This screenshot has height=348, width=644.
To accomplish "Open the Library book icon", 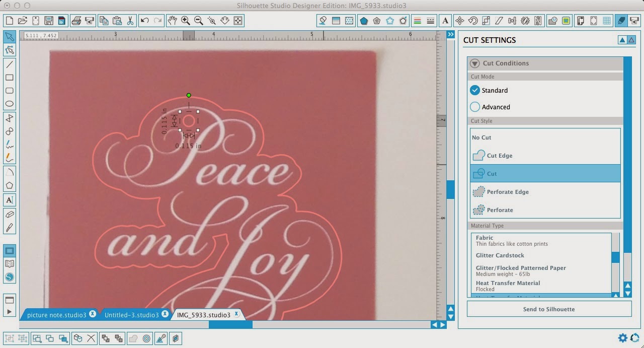I will [x=10, y=263].
